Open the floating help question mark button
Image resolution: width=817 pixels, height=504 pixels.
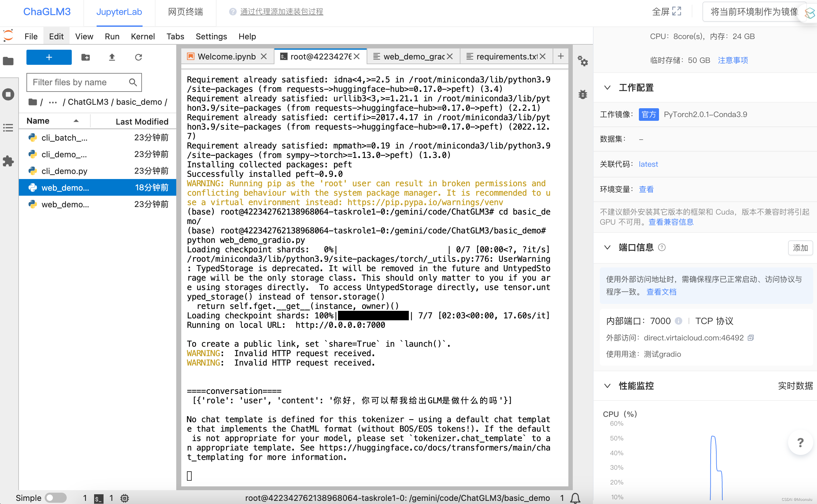pyautogui.click(x=800, y=443)
